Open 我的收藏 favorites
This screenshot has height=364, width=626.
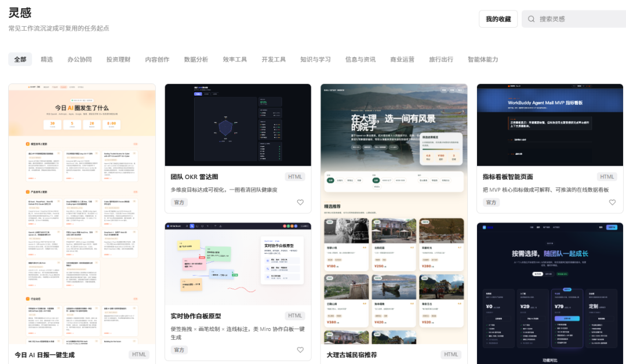498,19
